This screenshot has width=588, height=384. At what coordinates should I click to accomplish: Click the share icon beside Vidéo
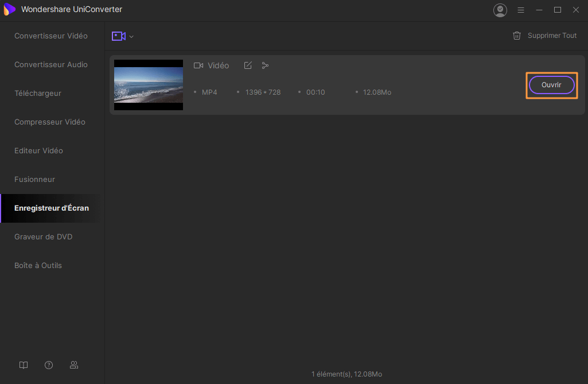coord(265,65)
